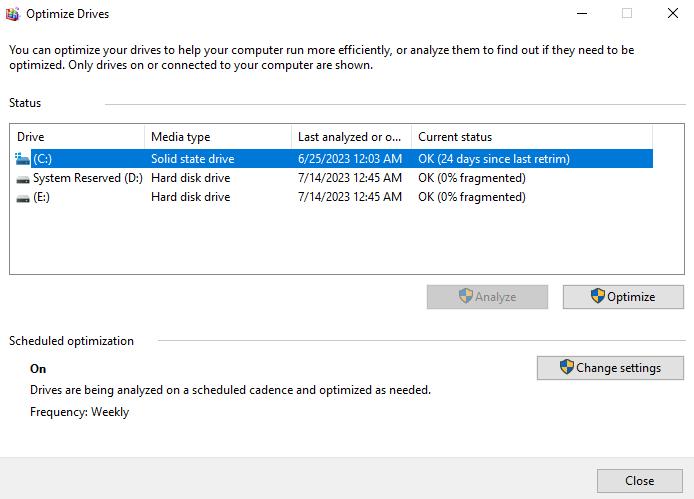Click the E: drive's 0% fragmented status
This screenshot has width=694, height=499.
coord(471,198)
